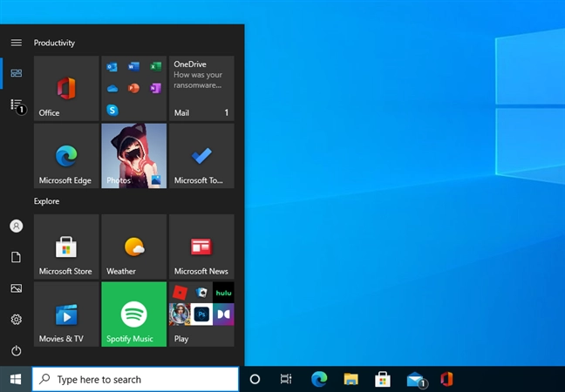The image size is (565, 392).
Task: Focus the Type here to search box
Action: [x=135, y=379]
